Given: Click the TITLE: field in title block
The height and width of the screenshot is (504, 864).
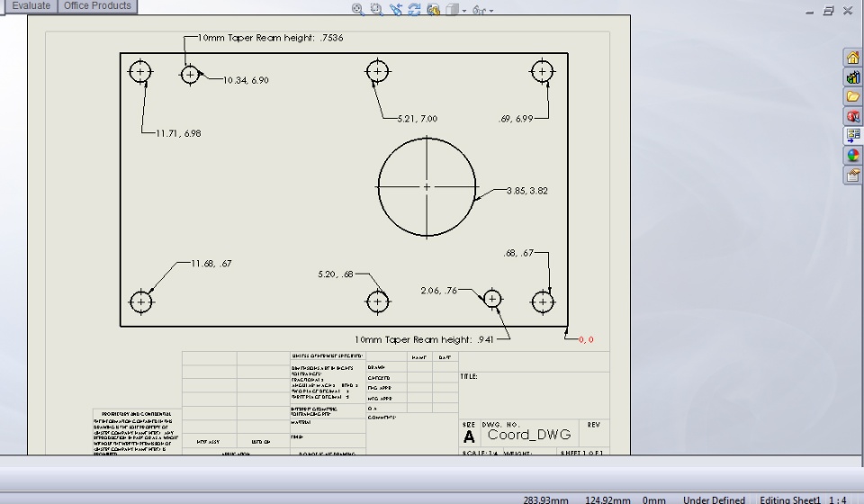Looking at the screenshot, I should [469, 377].
